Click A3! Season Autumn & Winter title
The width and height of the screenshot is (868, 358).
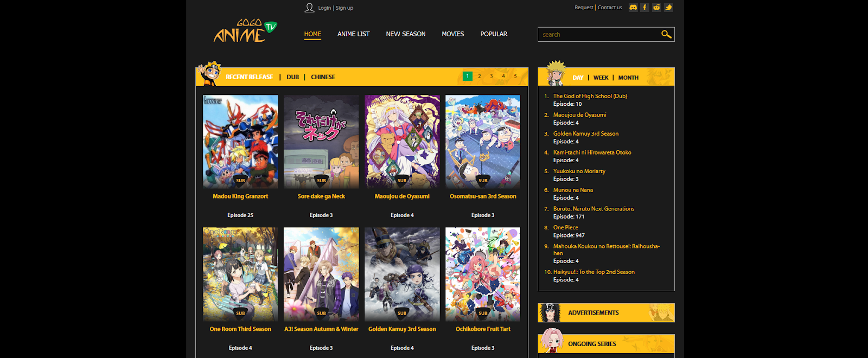[x=321, y=329]
